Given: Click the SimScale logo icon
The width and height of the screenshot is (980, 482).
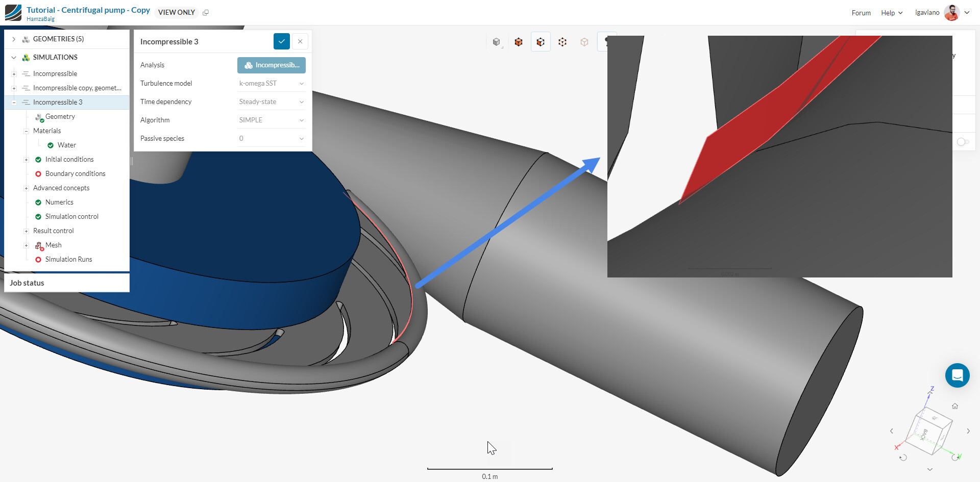Looking at the screenshot, I should 13,12.
